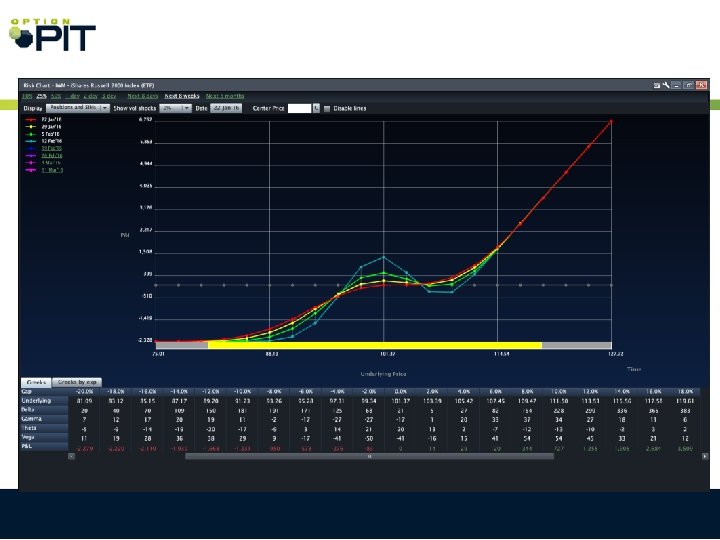Click the button beside the Center Price field
This screenshot has height=540, width=720.
[x=316, y=108]
